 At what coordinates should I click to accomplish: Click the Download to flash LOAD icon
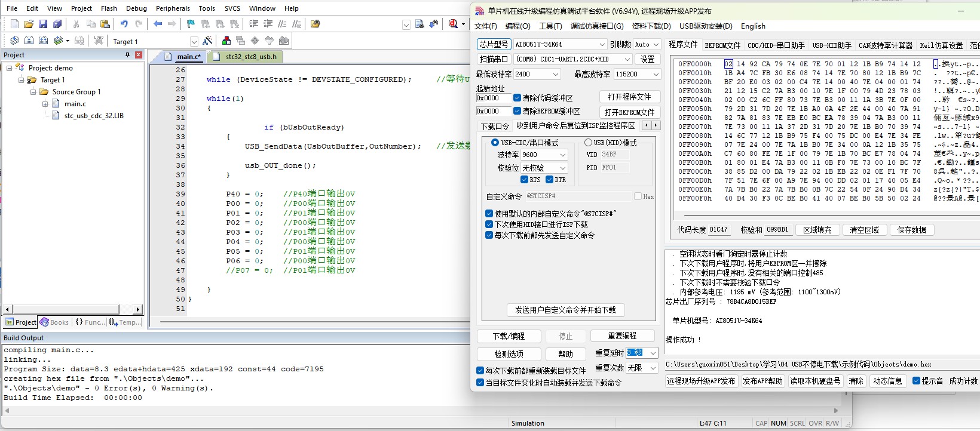pyautogui.click(x=99, y=41)
